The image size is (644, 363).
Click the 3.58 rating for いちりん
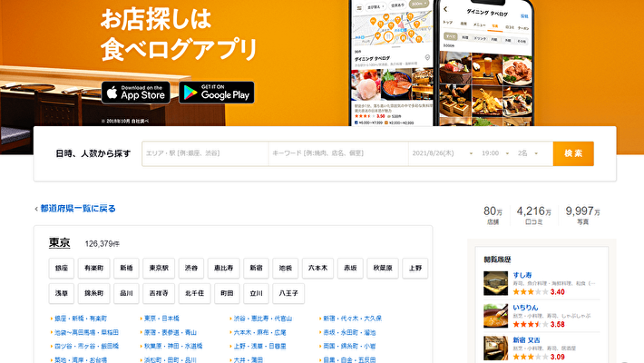tap(557, 325)
